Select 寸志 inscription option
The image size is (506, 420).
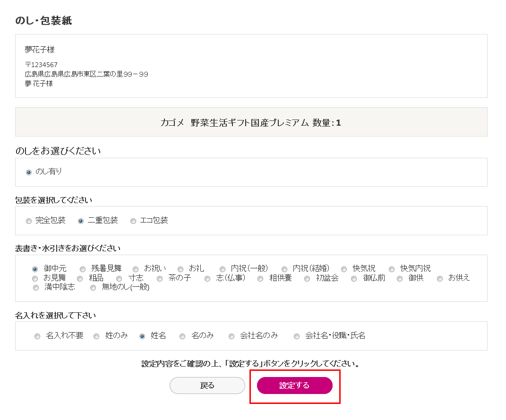(x=120, y=279)
